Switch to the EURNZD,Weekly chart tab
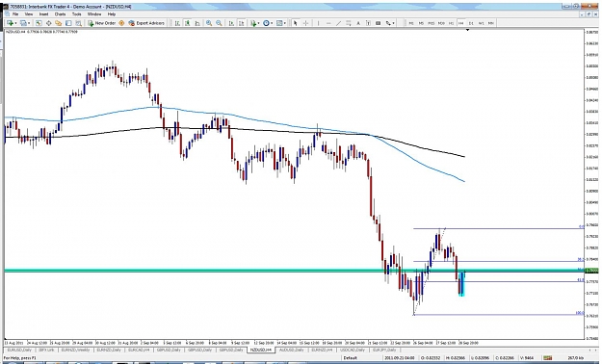Screen dimensions: 602x364 coord(76,351)
